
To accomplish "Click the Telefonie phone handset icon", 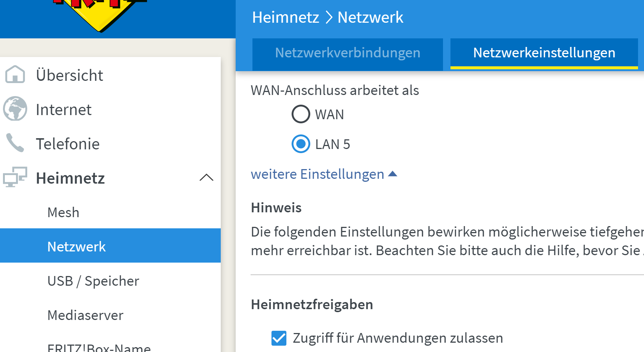I will click(x=15, y=143).
